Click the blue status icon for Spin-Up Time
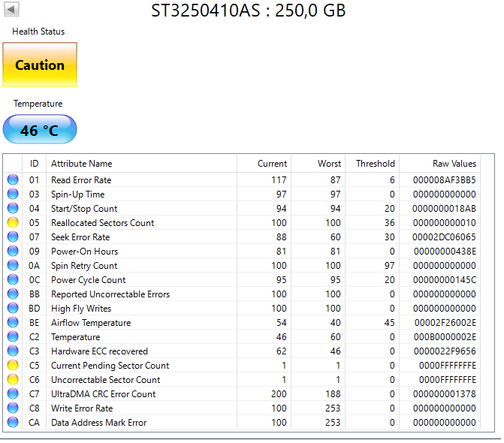 13,194
